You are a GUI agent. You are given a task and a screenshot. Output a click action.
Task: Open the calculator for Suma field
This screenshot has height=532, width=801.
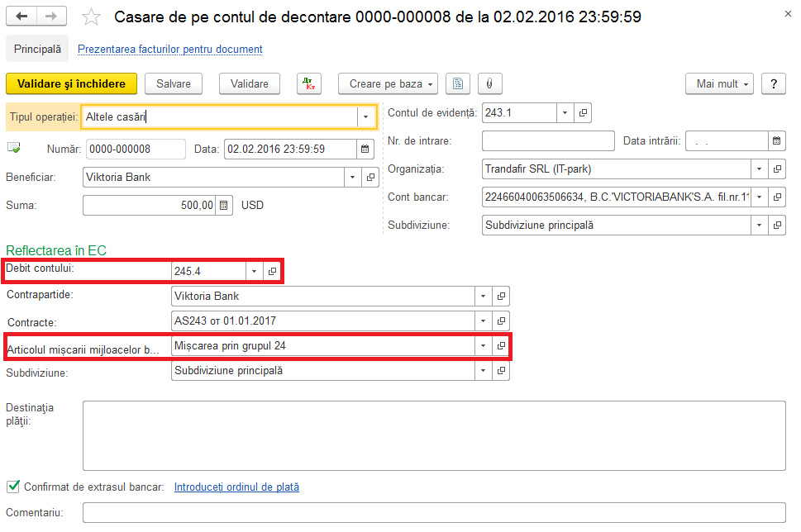pyautogui.click(x=222, y=205)
